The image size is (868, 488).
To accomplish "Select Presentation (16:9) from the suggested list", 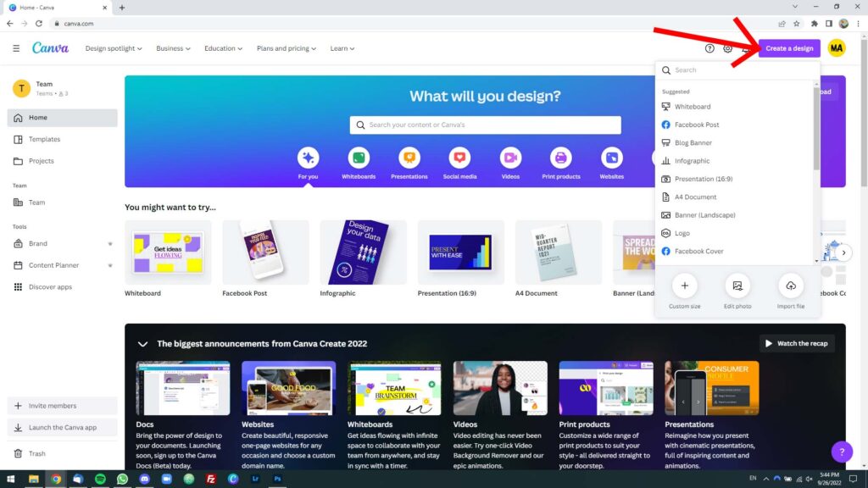I will (x=735, y=179).
